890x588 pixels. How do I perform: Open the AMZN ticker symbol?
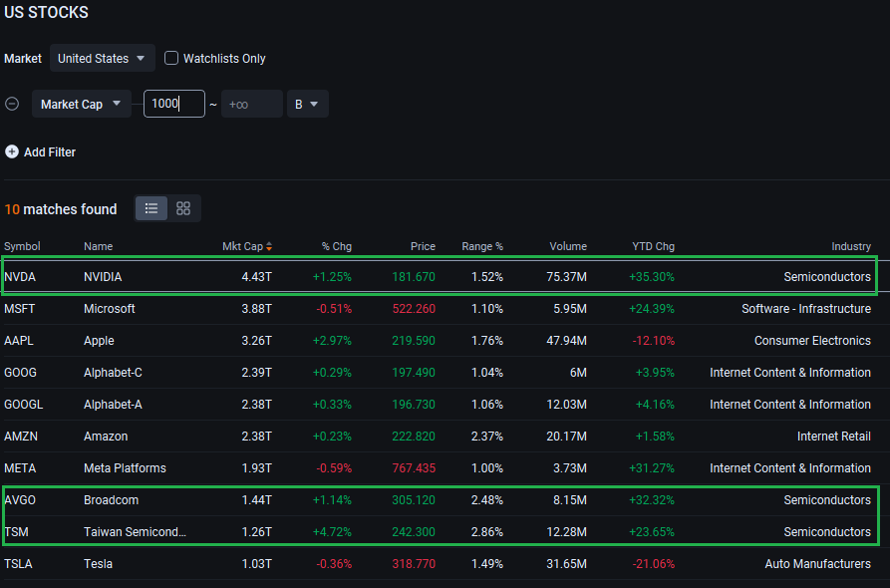tap(21, 436)
